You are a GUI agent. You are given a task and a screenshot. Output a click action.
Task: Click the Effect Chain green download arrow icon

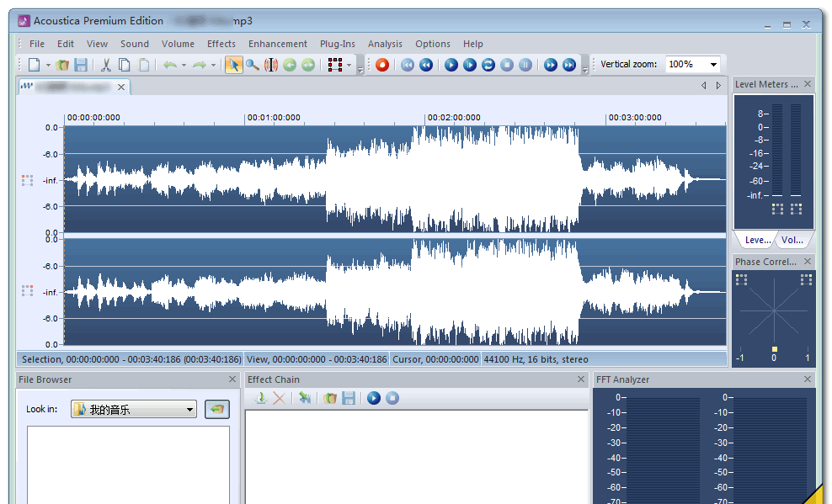(x=260, y=398)
